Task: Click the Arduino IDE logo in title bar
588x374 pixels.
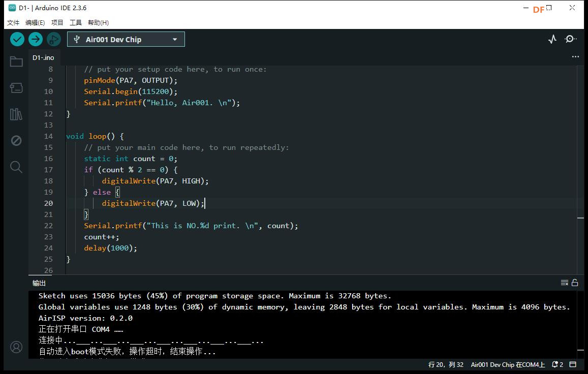Action: pyautogui.click(x=12, y=8)
